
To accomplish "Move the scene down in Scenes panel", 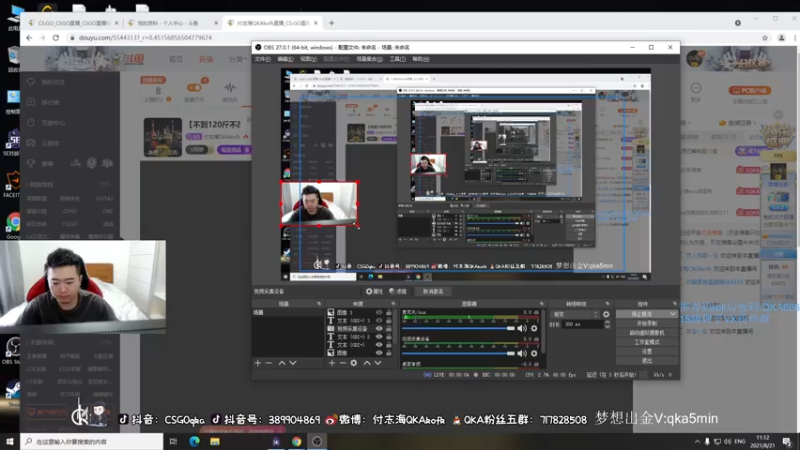I will [x=293, y=363].
